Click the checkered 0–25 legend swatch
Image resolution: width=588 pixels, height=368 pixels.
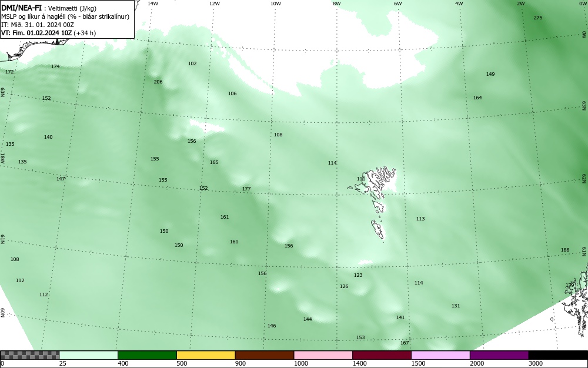click(29, 355)
